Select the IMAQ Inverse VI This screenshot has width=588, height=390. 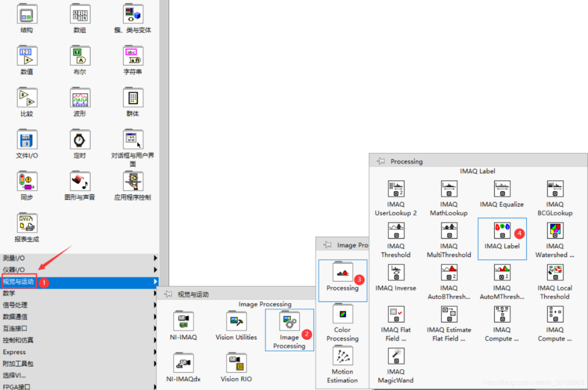click(x=396, y=272)
